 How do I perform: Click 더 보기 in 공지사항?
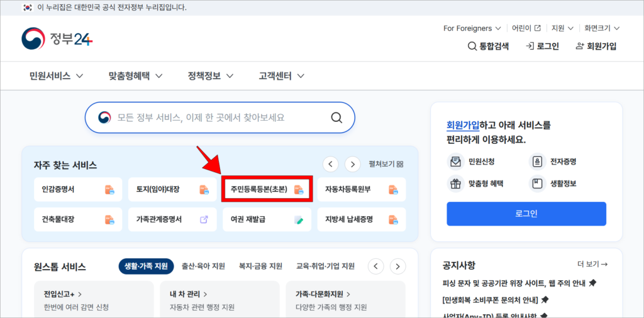(592, 264)
